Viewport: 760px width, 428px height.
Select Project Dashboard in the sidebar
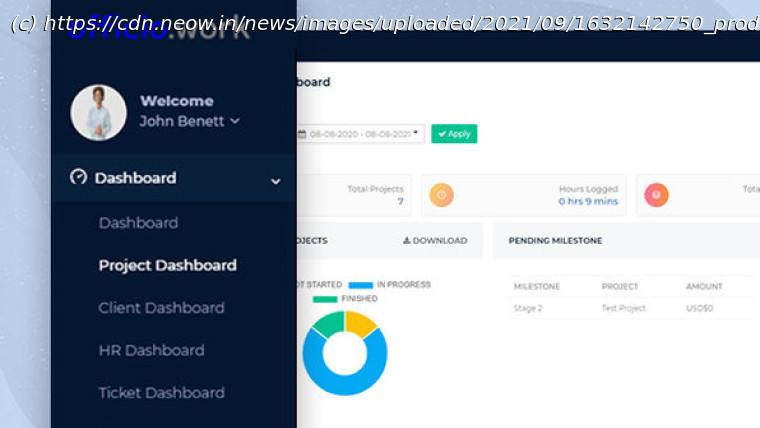point(167,265)
